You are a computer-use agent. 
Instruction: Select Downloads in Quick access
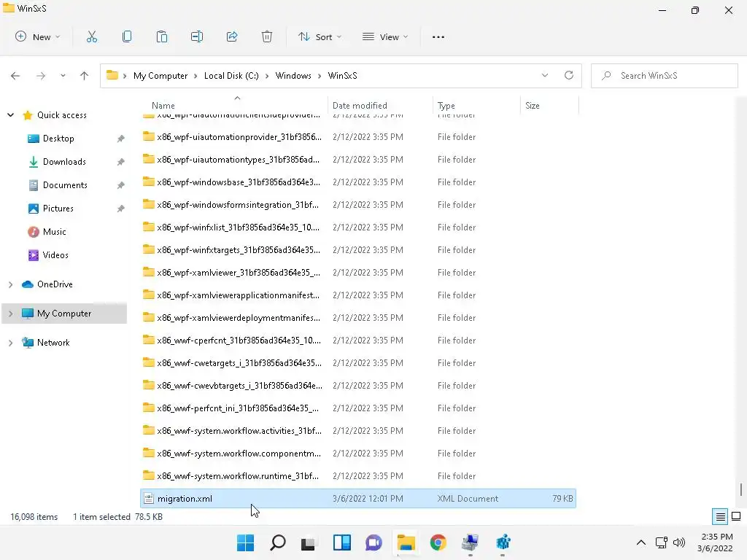64,162
